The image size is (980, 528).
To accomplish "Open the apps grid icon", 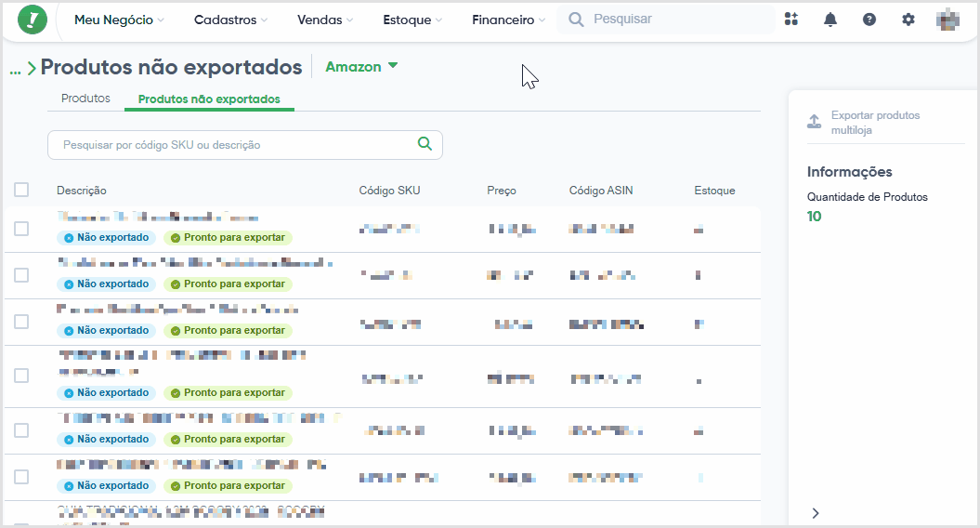I will 791,20.
